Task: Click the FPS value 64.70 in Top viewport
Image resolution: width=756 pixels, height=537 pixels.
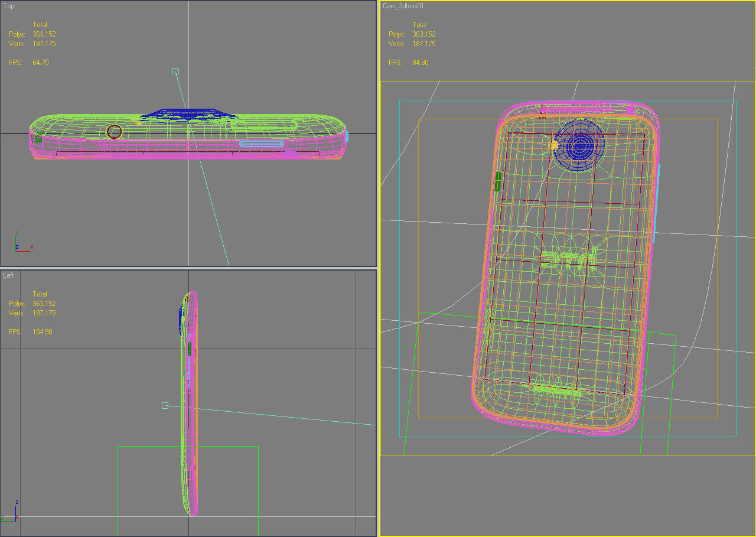Action: [x=41, y=62]
